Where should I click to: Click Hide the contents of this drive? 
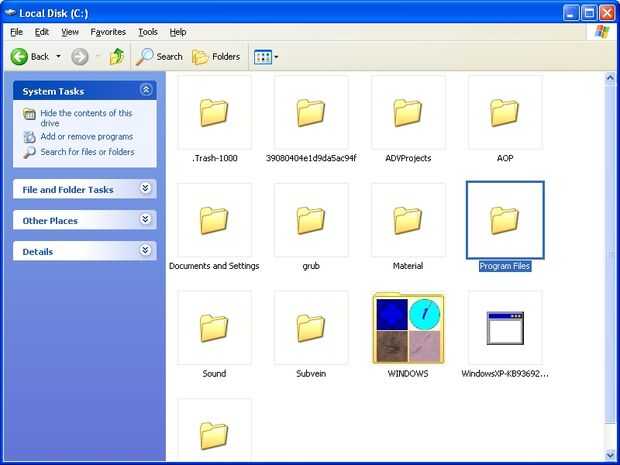click(86, 118)
